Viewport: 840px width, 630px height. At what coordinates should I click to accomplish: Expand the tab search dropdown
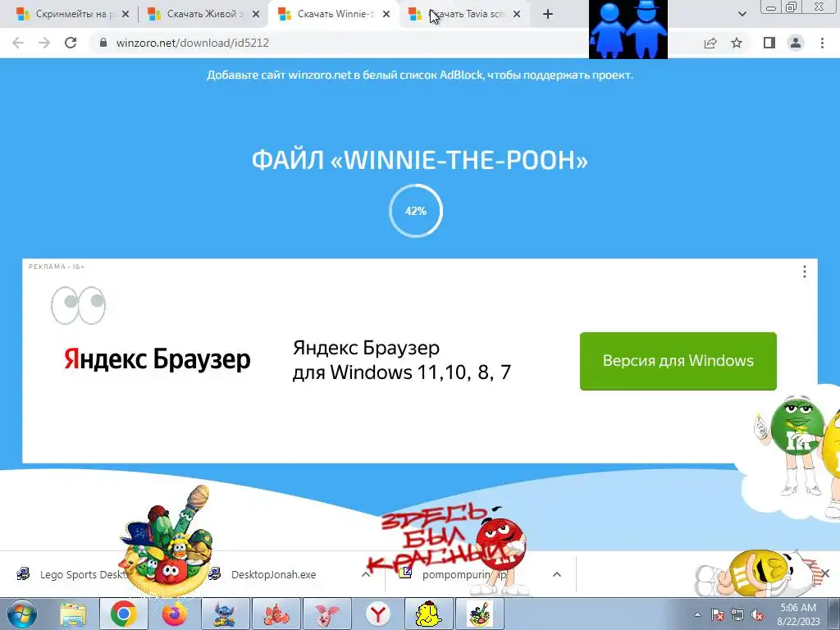tap(742, 15)
